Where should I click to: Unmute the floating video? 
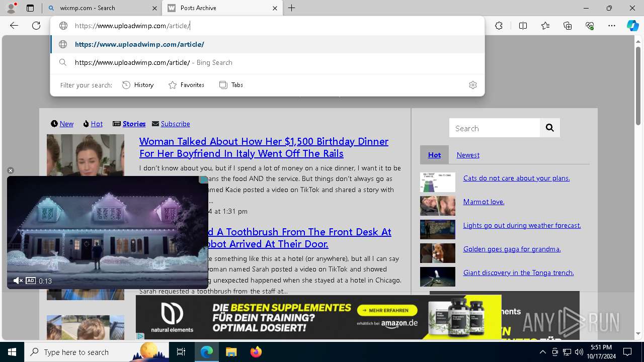[x=18, y=281]
